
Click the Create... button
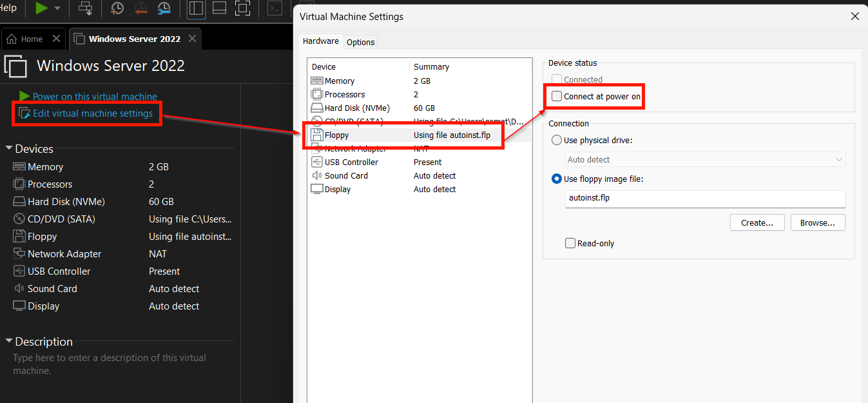coord(757,222)
